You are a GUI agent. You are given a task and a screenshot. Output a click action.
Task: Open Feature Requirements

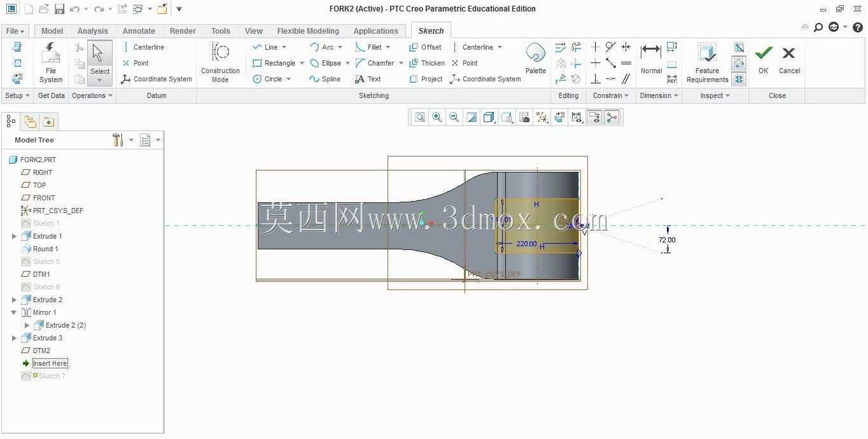[x=707, y=63]
